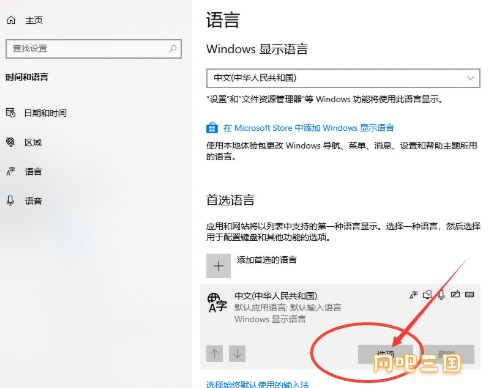Click the display language feature icon in 中文 row
The height and width of the screenshot is (388, 492).
point(413,295)
